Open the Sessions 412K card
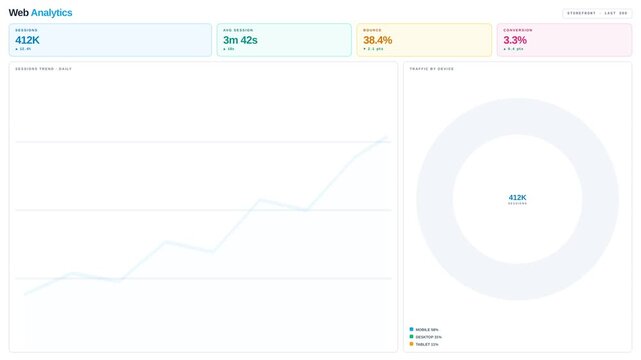The width and height of the screenshot is (641, 360). point(110,40)
